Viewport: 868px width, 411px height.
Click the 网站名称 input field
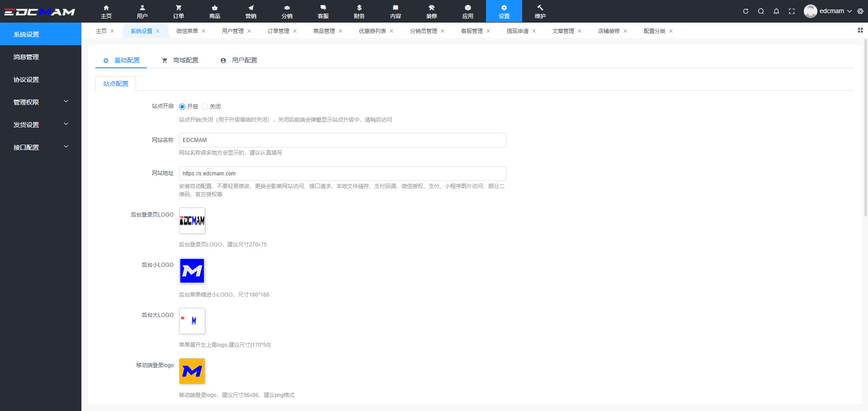pos(342,140)
